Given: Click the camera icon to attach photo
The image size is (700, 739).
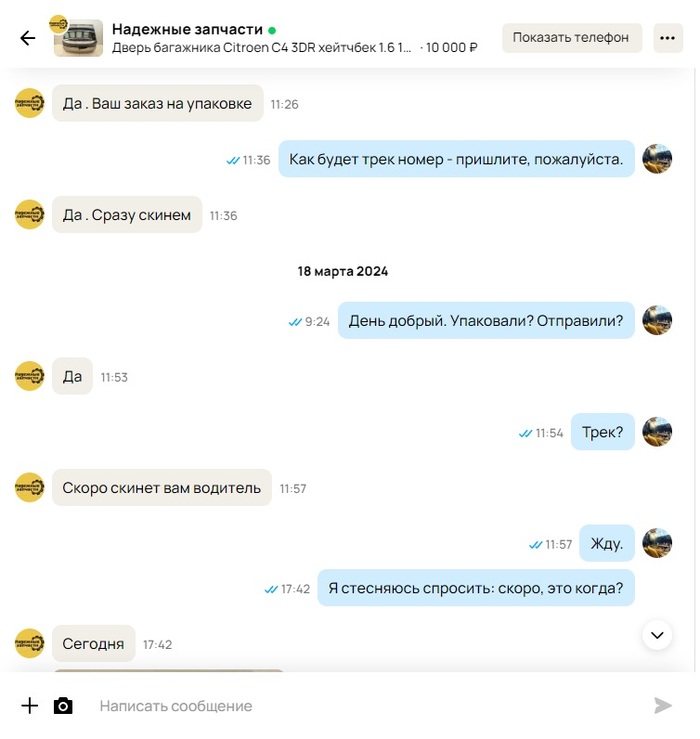Looking at the screenshot, I should tap(63, 706).
